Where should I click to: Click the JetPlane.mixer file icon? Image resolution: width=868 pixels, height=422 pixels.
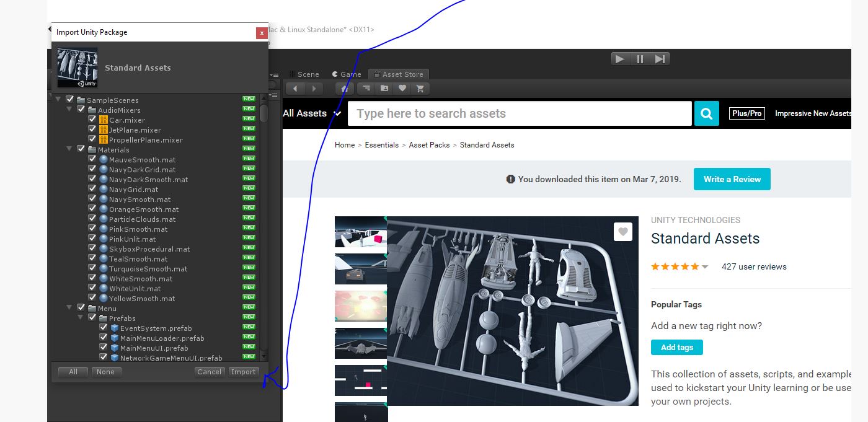tap(104, 130)
